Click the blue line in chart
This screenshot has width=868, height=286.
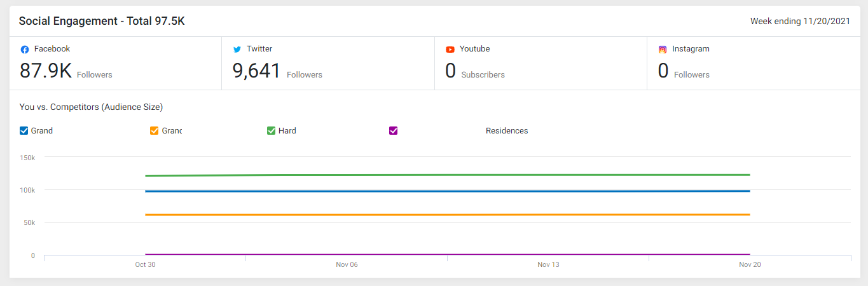448,191
